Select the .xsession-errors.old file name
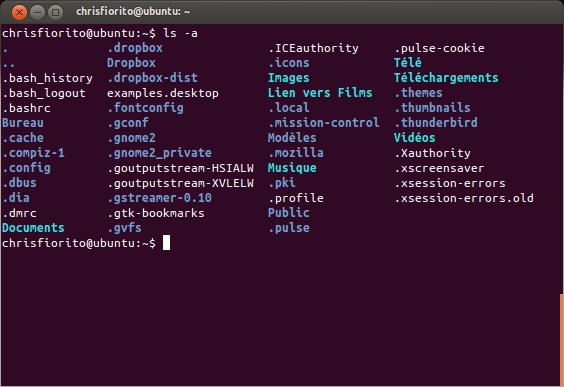Viewport: 564px width, 387px height. [x=464, y=198]
